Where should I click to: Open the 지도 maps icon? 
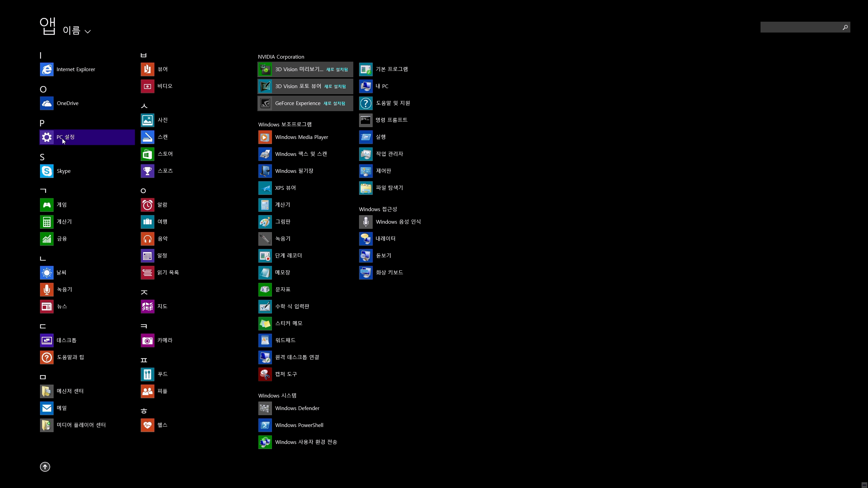(147, 307)
